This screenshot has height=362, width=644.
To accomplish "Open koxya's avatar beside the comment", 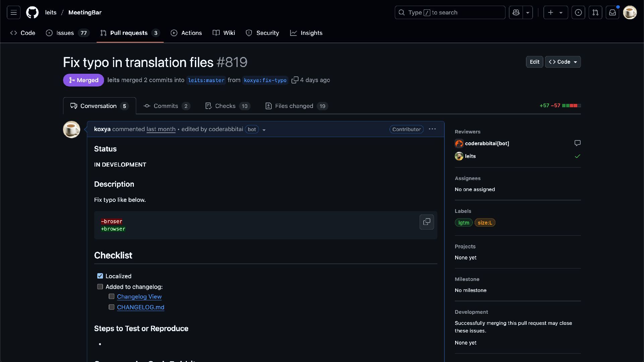I will (71, 129).
